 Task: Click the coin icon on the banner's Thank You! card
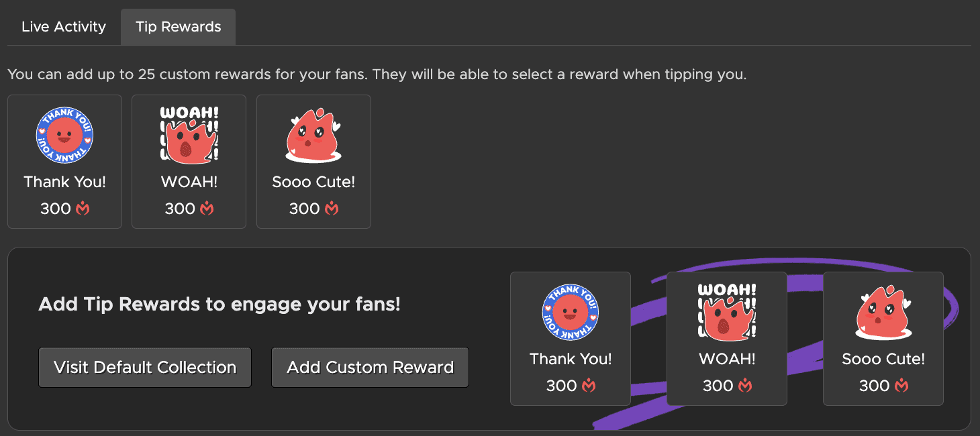coord(589,386)
